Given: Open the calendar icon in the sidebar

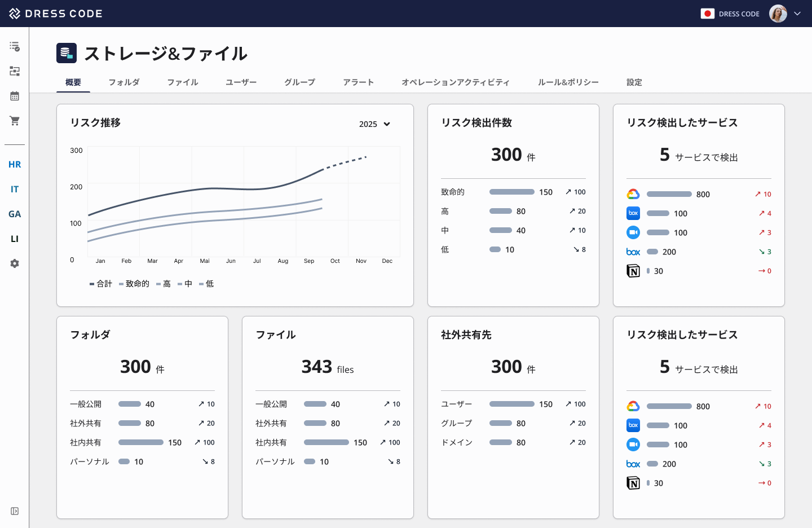Looking at the screenshot, I should (x=14, y=96).
